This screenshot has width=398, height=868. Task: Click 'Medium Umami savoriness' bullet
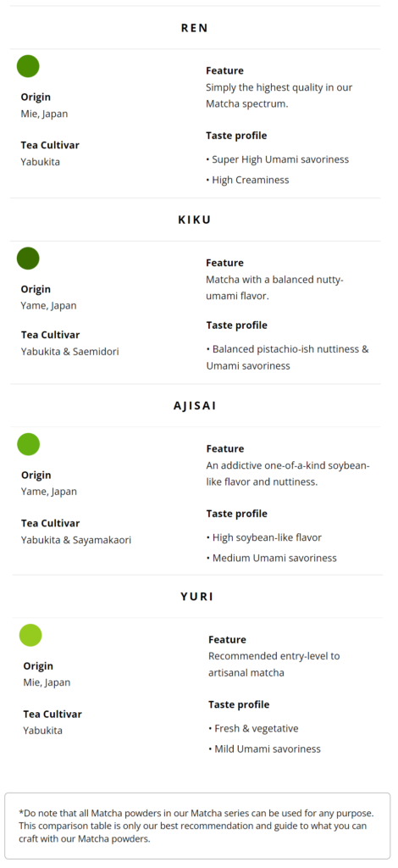point(272,558)
